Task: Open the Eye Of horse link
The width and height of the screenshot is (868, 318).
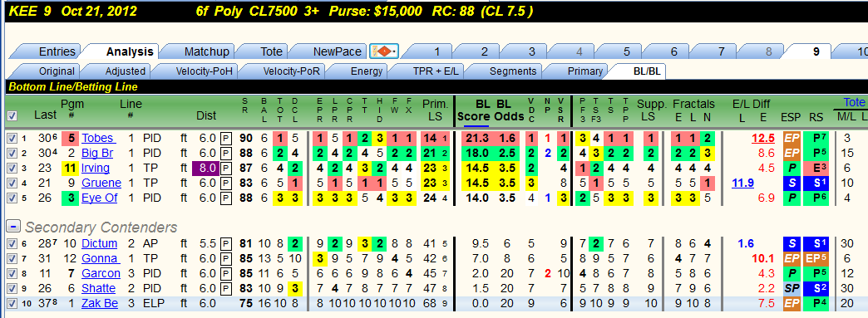Action: click(x=99, y=198)
